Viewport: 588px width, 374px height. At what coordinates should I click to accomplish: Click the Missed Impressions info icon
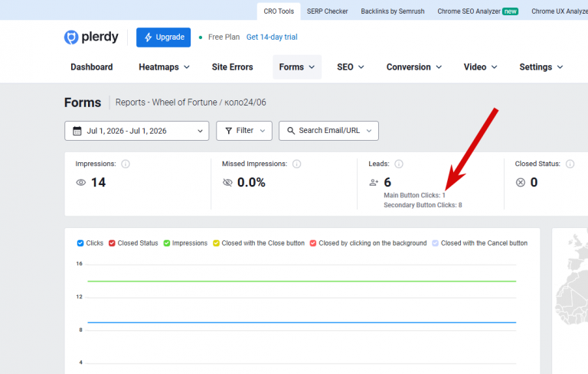click(x=296, y=164)
